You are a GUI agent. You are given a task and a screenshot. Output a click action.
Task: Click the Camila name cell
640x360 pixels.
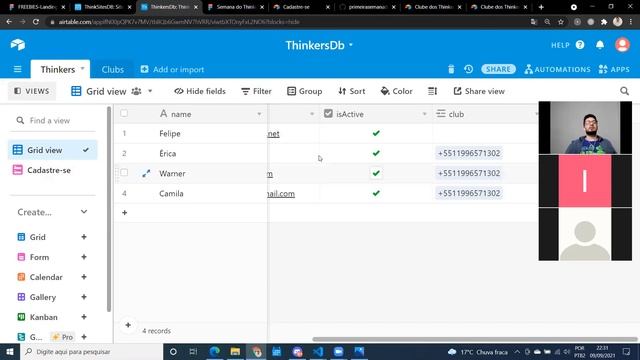tap(211, 193)
